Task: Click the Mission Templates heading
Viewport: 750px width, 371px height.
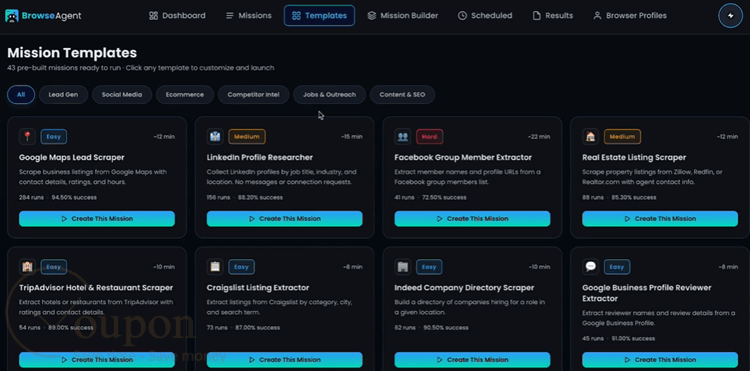Action: pos(72,53)
